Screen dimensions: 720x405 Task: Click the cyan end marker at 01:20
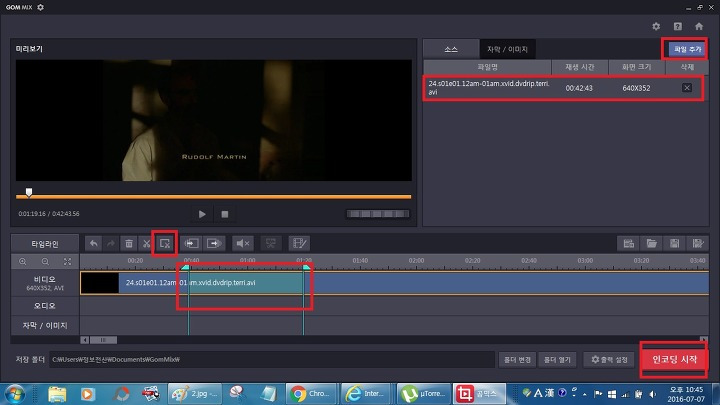(306, 267)
